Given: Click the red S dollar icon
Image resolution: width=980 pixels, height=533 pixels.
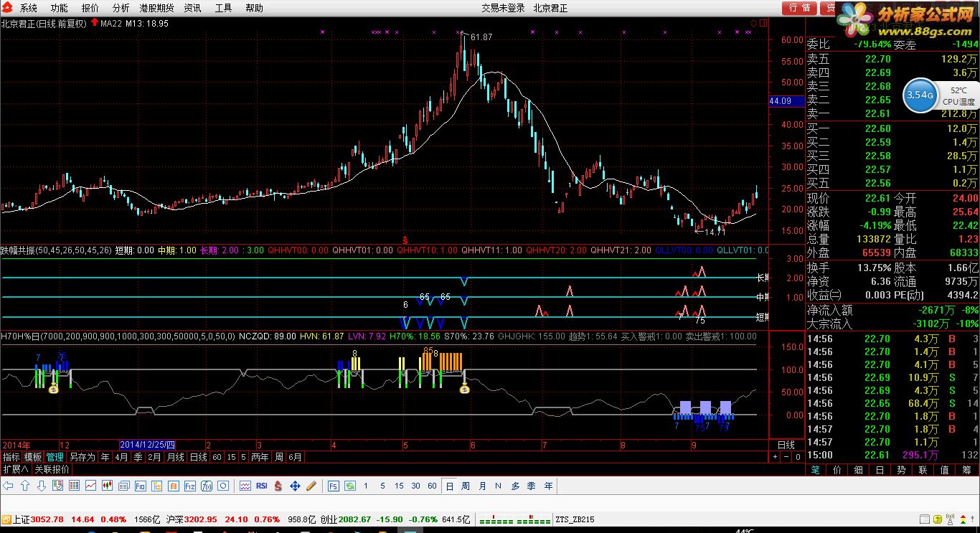Looking at the screenshot, I should [x=278, y=486].
